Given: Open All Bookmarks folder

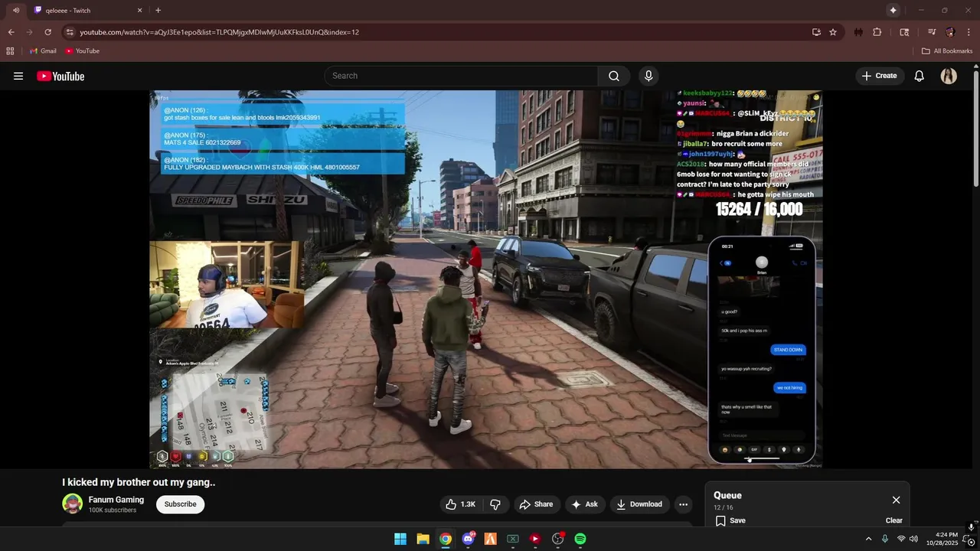Looking at the screenshot, I should 947,51.
